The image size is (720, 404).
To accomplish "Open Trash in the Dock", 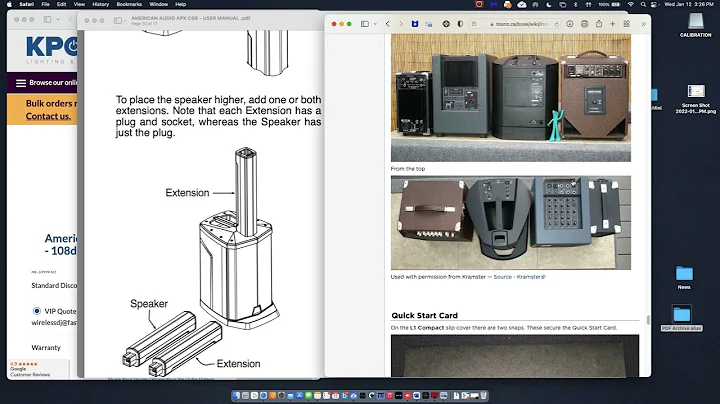I will (x=483, y=395).
